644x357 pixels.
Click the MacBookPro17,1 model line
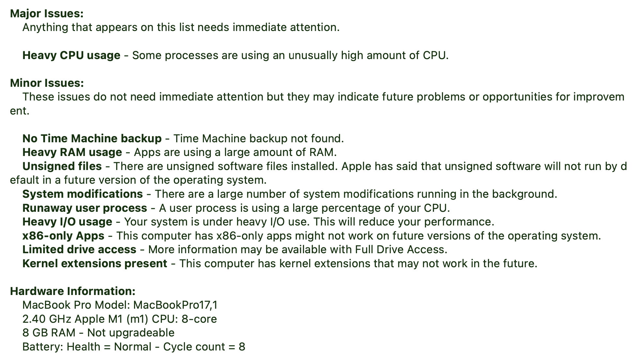120,305
